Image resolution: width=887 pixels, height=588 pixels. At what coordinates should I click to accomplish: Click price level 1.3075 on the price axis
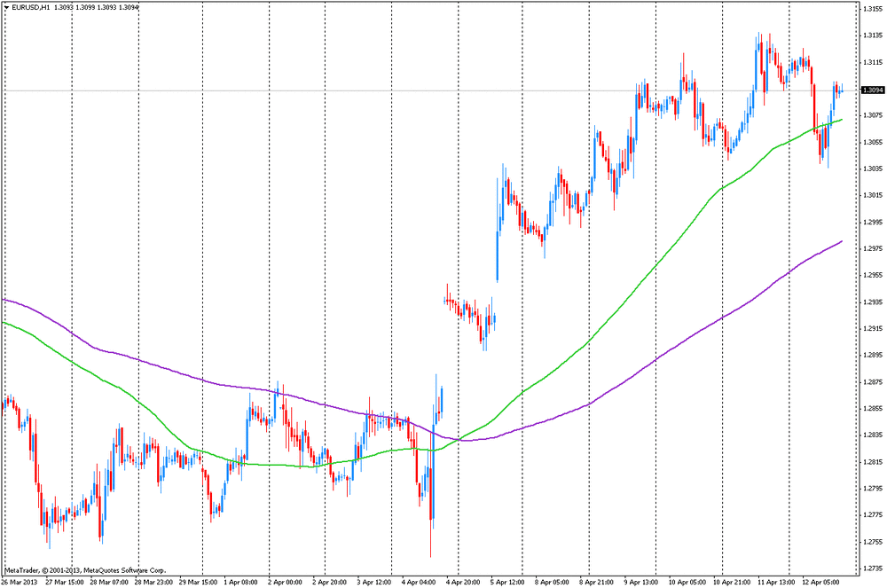(872, 114)
